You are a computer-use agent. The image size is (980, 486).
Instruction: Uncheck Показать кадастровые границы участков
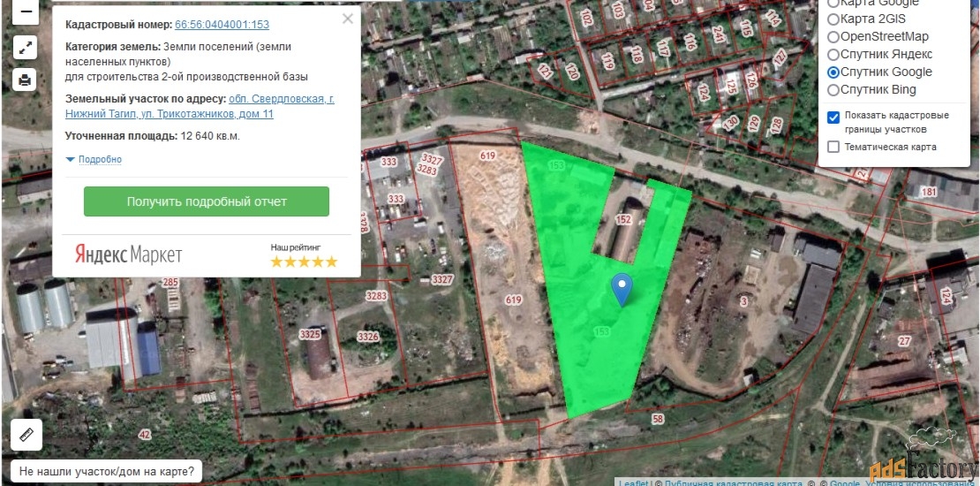[833, 117]
